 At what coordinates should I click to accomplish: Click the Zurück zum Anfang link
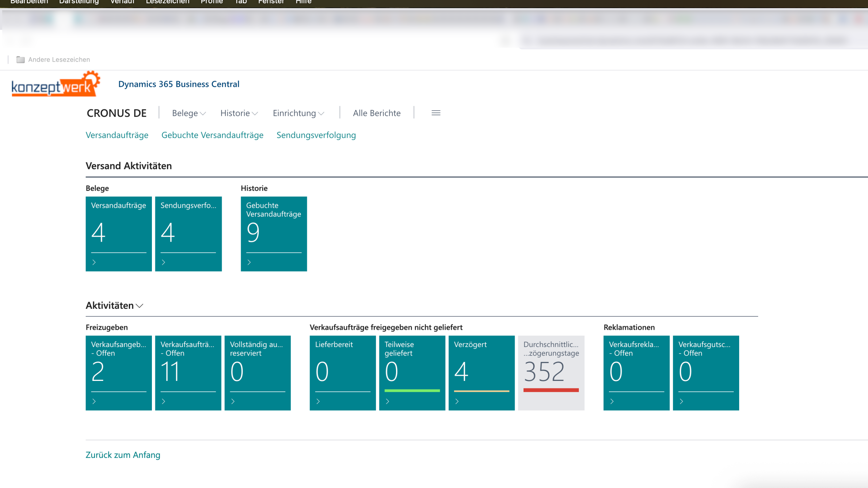pos(123,455)
